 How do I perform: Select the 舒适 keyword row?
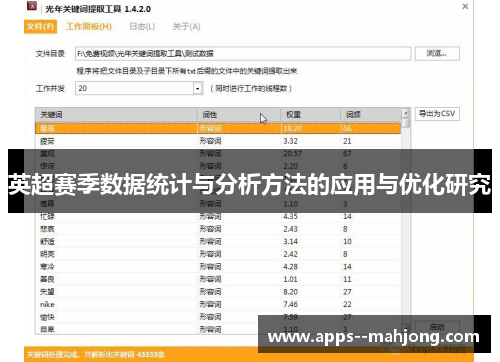click(218, 241)
